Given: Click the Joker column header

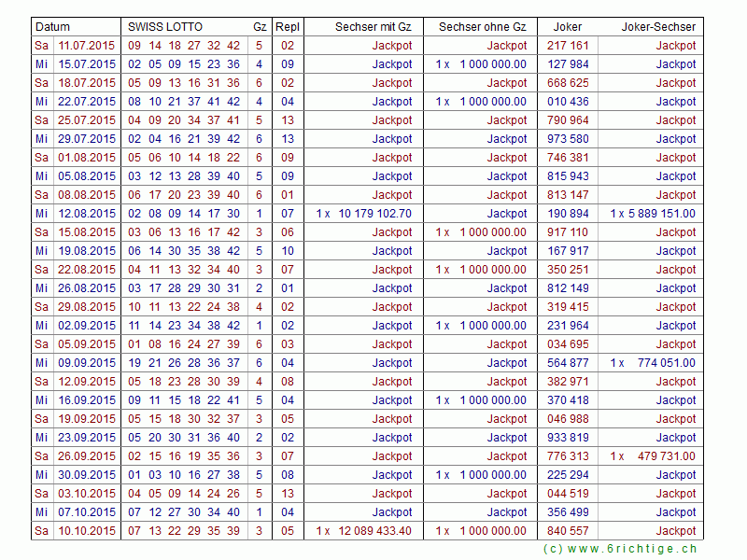Looking at the screenshot, I should (x=568, y=27).
